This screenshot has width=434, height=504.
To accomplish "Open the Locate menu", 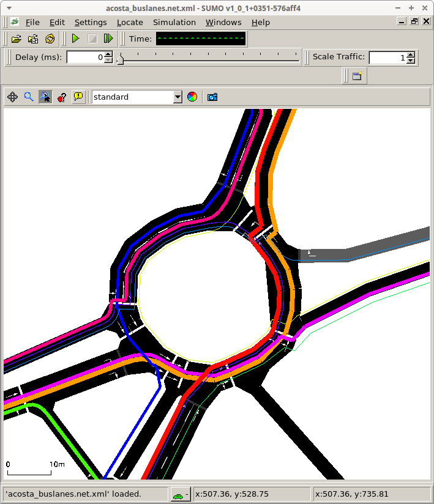I will (130, 22).
